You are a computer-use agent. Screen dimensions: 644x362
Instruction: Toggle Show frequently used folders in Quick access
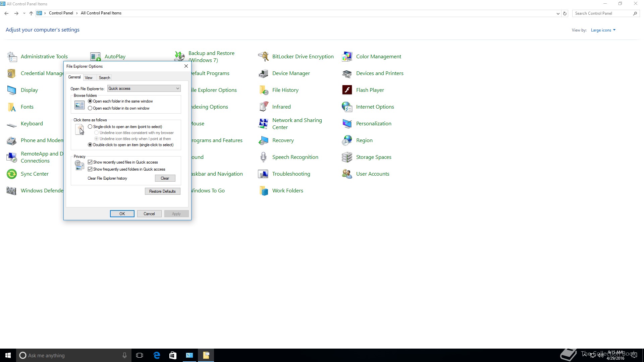click(x=126, y=169)
